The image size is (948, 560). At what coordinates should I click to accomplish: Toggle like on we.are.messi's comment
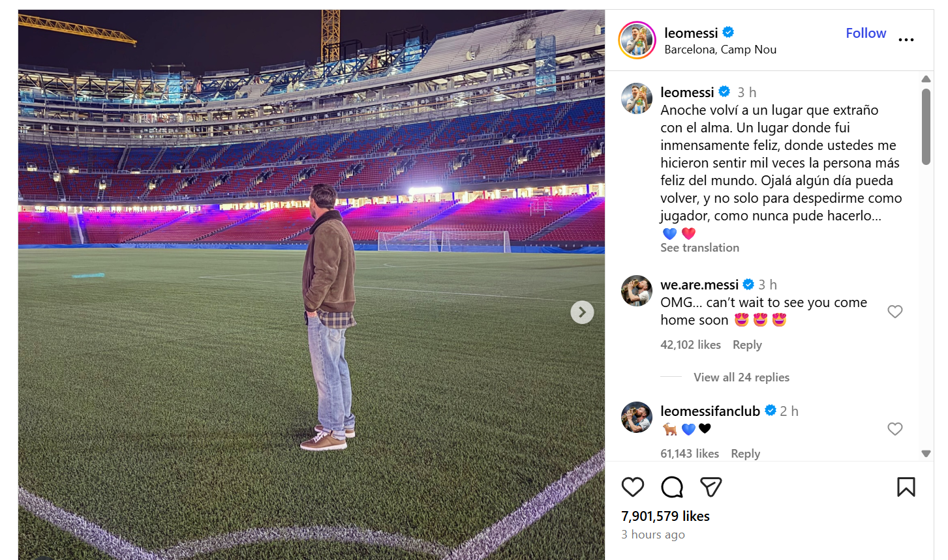894,312
